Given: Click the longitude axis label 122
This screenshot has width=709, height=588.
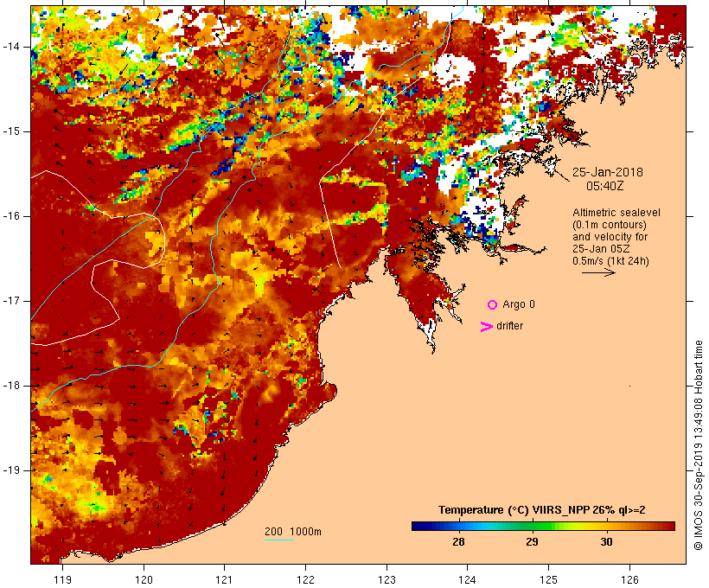Looking at the screenshot, I should [x=305, y=579].
